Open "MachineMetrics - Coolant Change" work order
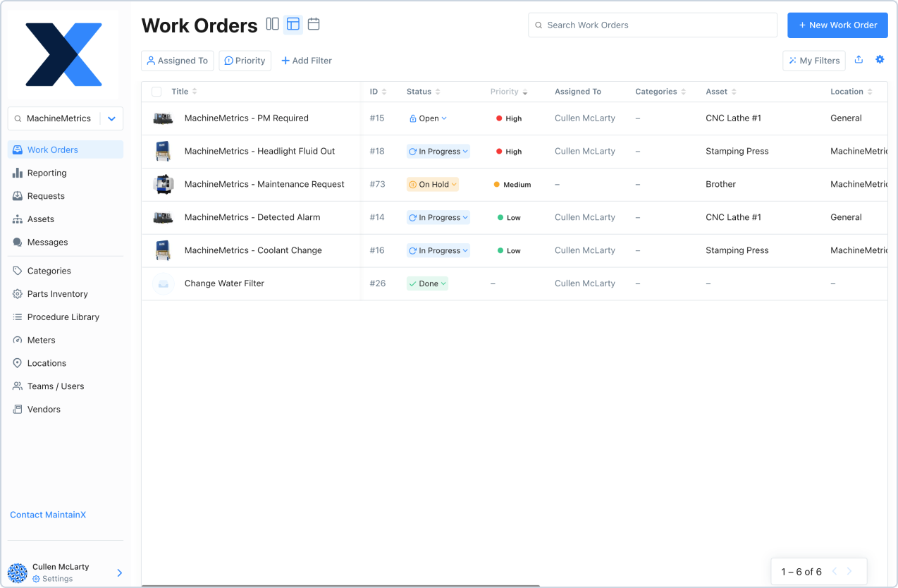898x588 pixels. [253, 250]
